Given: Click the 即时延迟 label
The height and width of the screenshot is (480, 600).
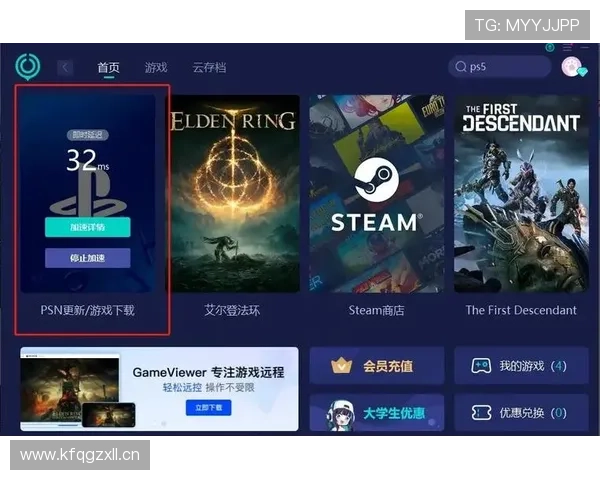Looking at the screenshot, I should point(88,135).
